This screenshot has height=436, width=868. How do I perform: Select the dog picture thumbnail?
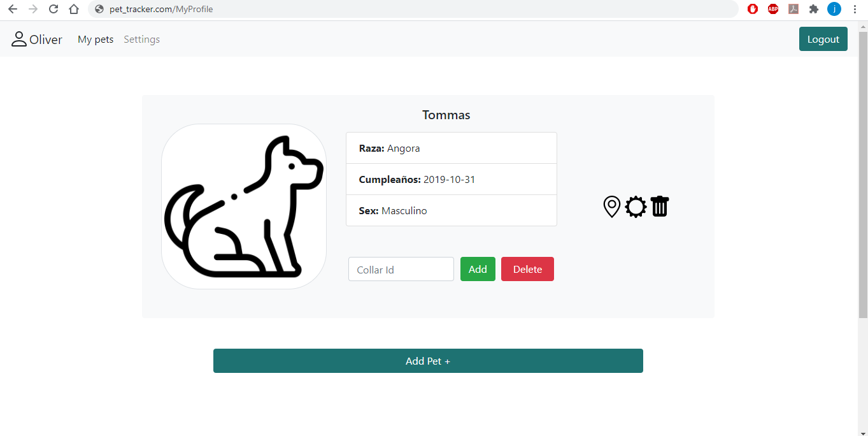click(x=244, y=207)
